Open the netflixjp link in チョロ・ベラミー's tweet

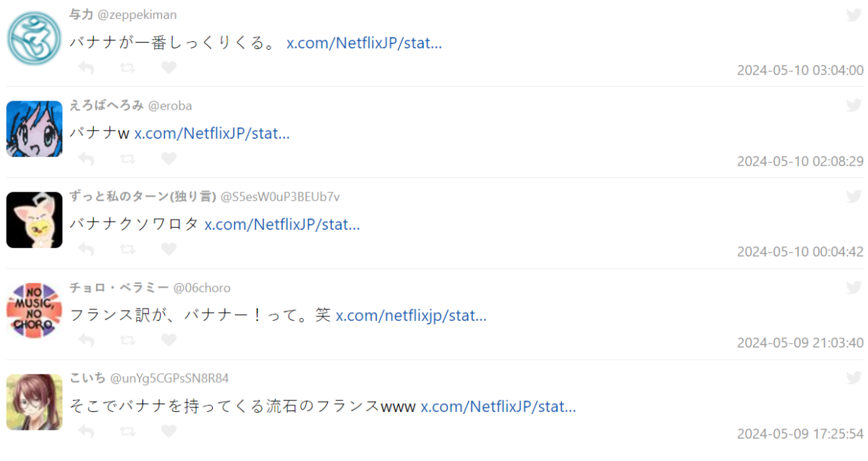tap(411, 316)
